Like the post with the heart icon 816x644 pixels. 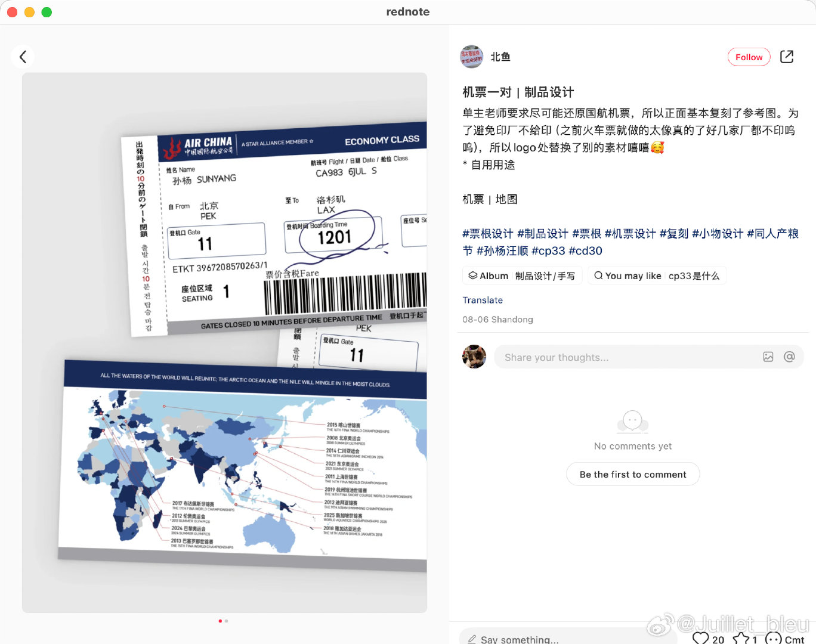[x=700, y=639]
